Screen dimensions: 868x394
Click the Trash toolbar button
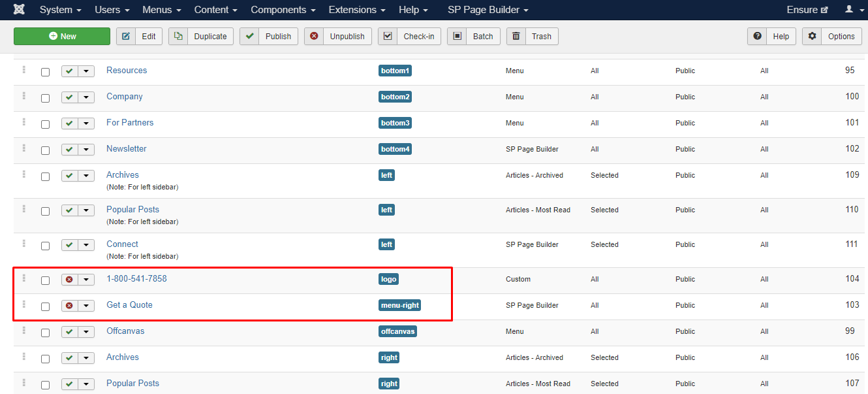533,37
